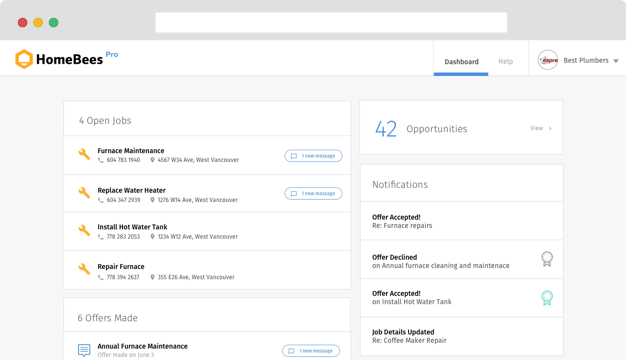Viewport: 626px width, 360px height.
Task: Open new message for Annual Furnace Maintenance offer
Action: point(311,351)
